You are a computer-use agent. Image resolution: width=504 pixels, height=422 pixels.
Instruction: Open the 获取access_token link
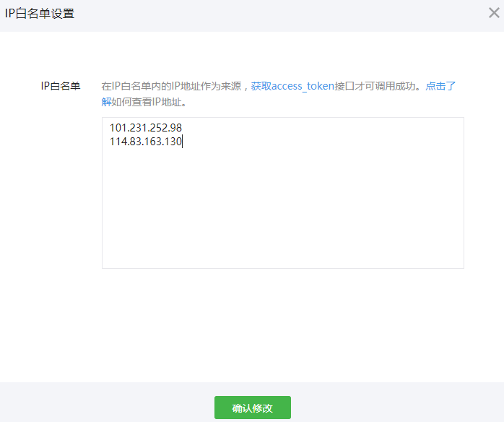click(292, 86)
